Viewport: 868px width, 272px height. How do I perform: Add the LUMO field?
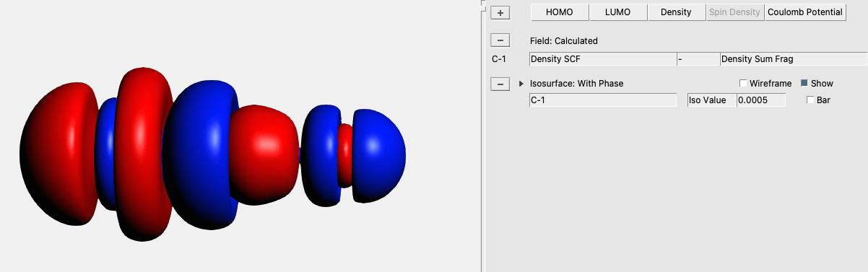click(x=618, y=12)
